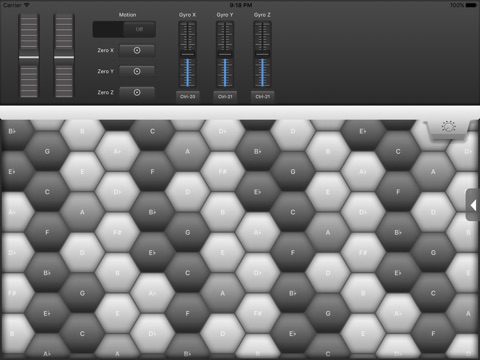Open controller selector under Gyro X
This screenshot has width=480, height=360.
[188, 97]
